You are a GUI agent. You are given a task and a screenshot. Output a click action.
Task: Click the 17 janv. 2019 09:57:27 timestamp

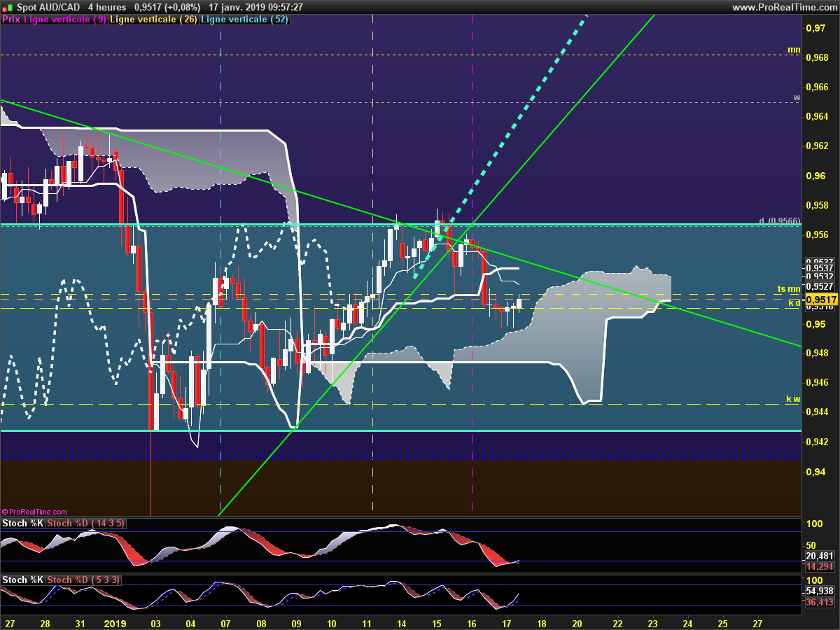pyautogui.click(x=255, y=7)
